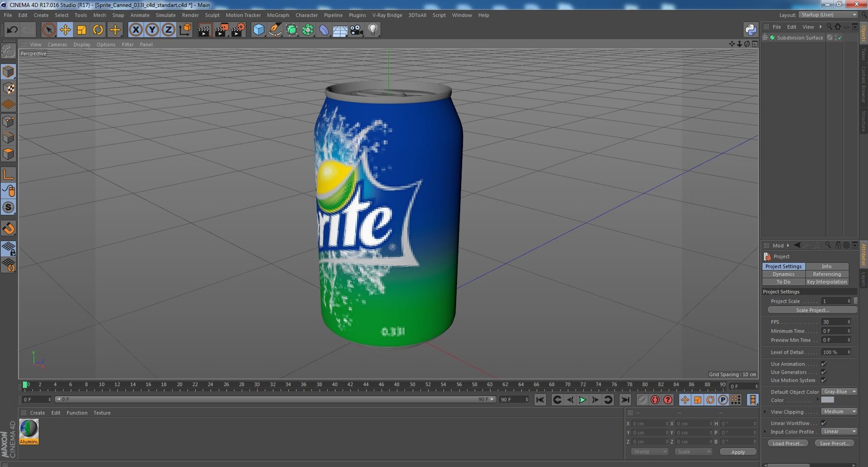Click the Undo arrow icon
The image size is (868, 467).
12,30
